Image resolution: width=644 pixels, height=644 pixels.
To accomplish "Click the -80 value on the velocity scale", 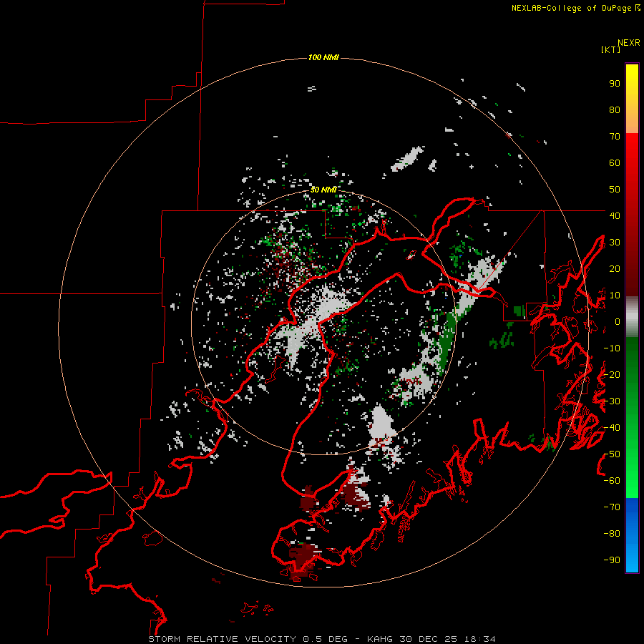I will [612, 534].
